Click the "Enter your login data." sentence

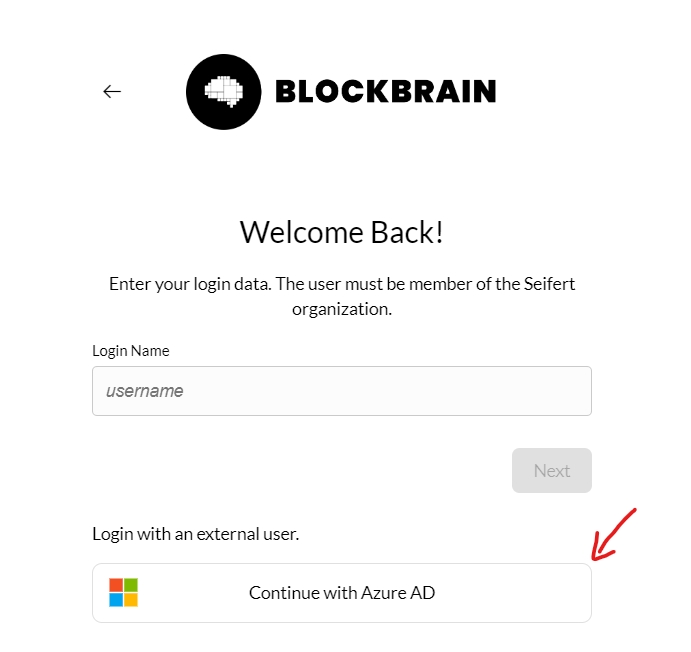(x=190, y=284)
